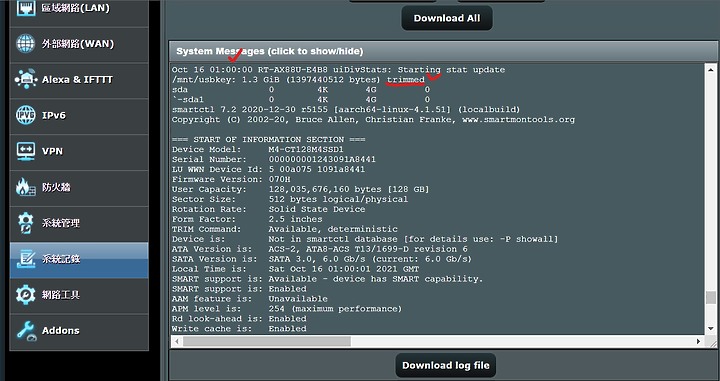Click the log vertical scrollbar up arrow
Viewport: 720px width, 381px height.
[x=710, y=70]
